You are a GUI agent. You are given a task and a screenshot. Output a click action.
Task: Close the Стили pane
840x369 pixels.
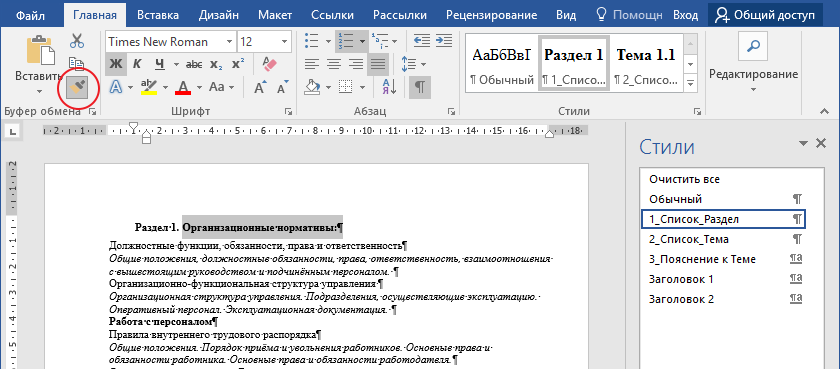(x=821, y=143)
